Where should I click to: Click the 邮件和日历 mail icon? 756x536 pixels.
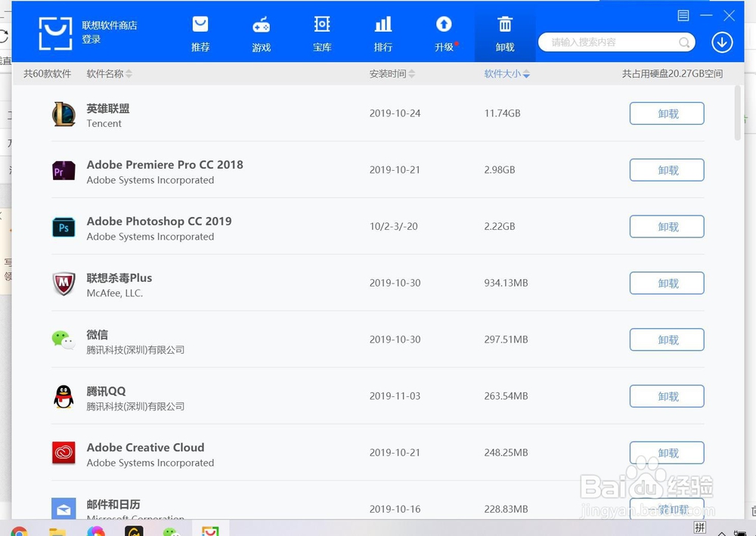coord(64,508)
